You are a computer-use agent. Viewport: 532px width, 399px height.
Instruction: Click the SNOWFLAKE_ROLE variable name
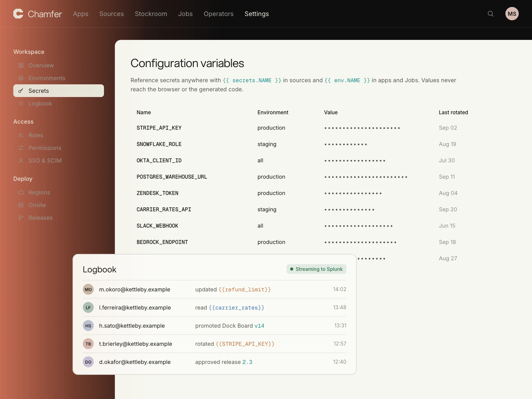[x=159, y=144]
